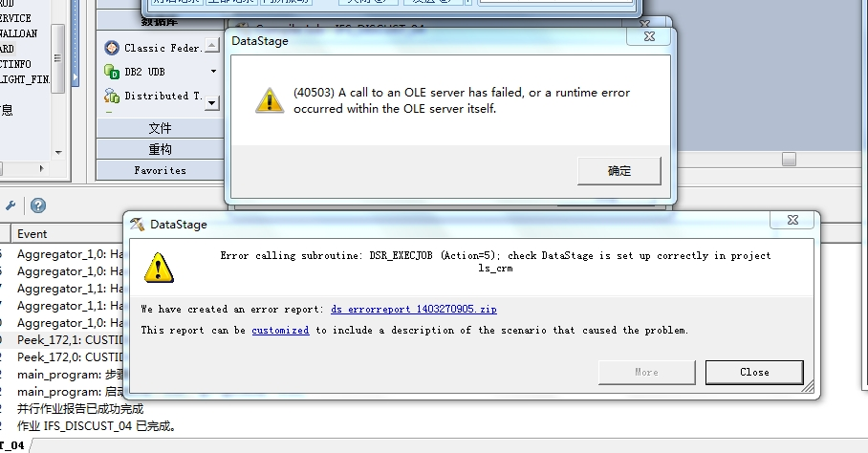Screen dimensions: 868x453
Task: Click the help question mark icon
Action: pos(37,205)
